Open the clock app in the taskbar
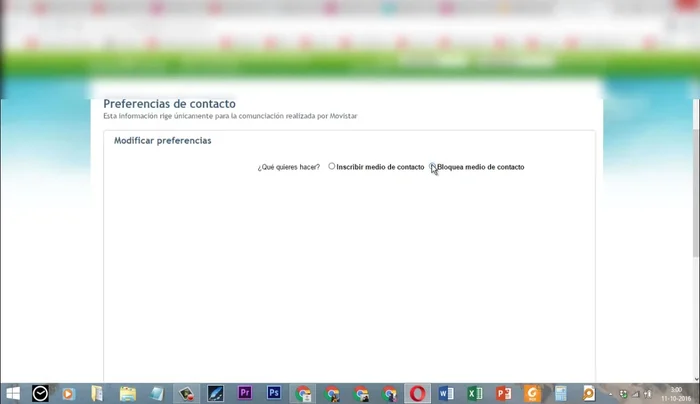 pyautogui.click(x=40, y=393)
